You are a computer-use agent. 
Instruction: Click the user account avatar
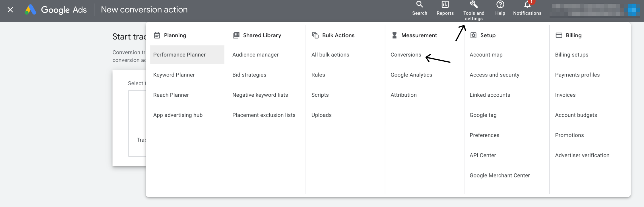pyautogui.click(x=632, y=10)
